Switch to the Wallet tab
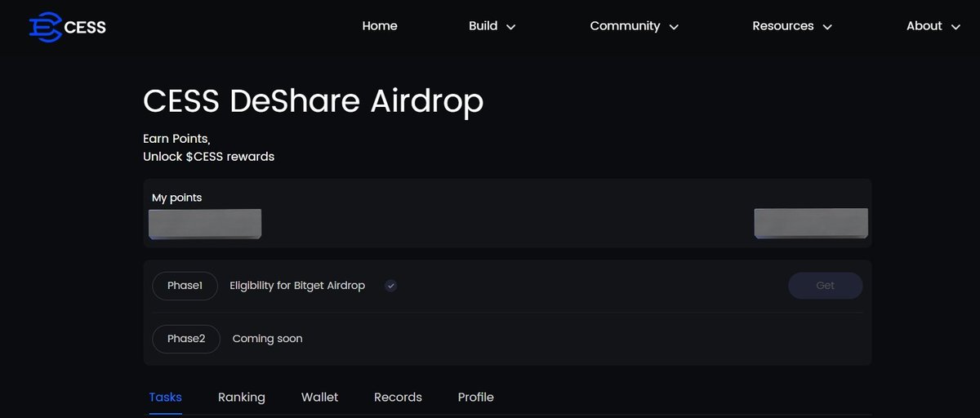980x418 pixels. click(319, 398)
